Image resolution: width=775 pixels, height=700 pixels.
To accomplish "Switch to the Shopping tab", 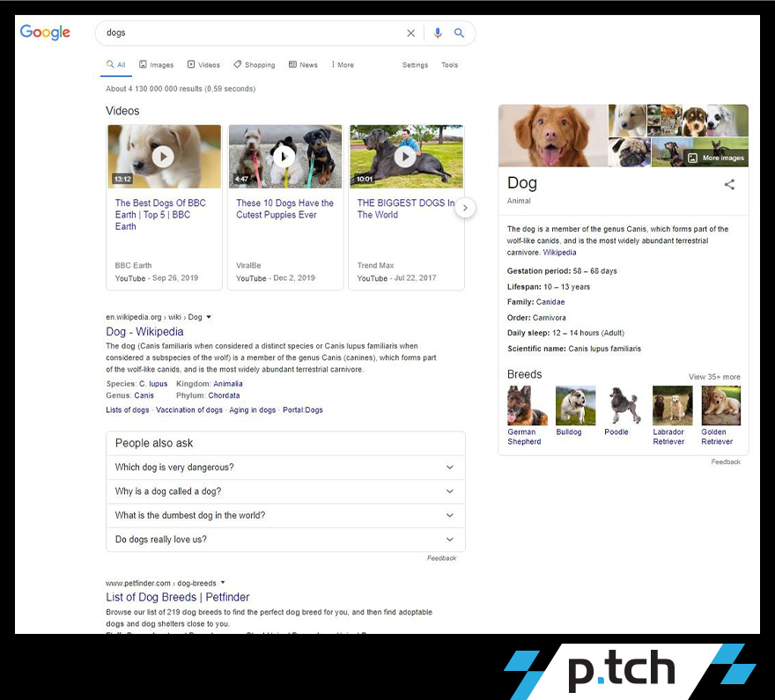I will [x=255, y=64].
